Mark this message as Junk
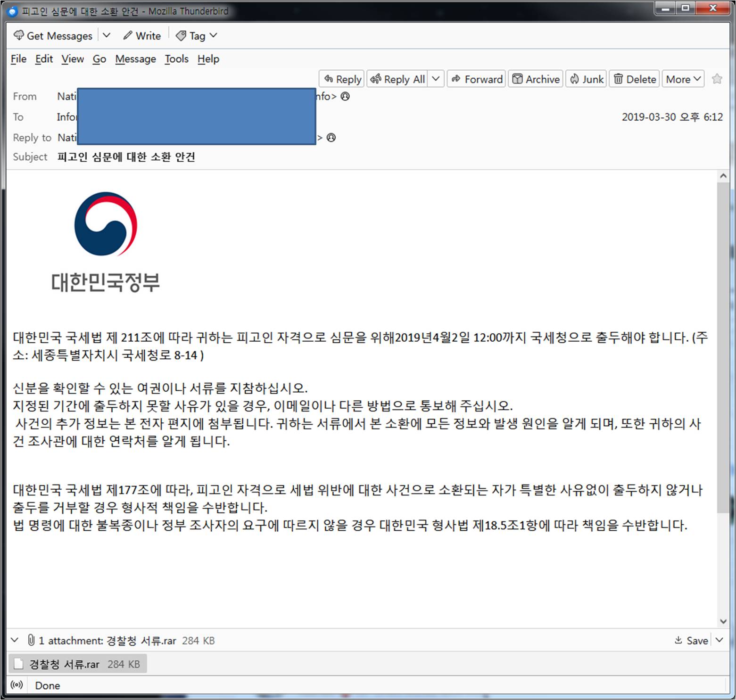736x700 pixels. [x=587, y=79]
